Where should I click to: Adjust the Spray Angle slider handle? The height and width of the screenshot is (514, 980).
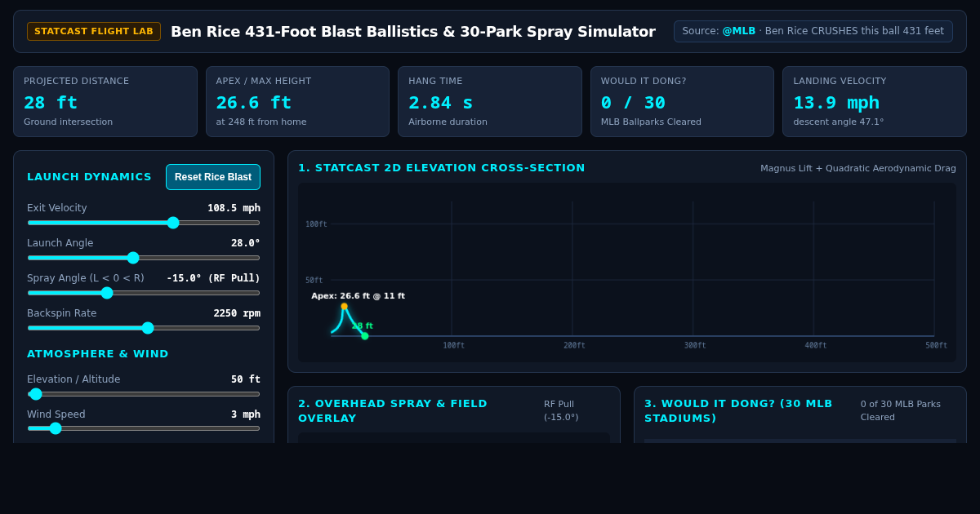pyautogui.click(x=107, y=293)
